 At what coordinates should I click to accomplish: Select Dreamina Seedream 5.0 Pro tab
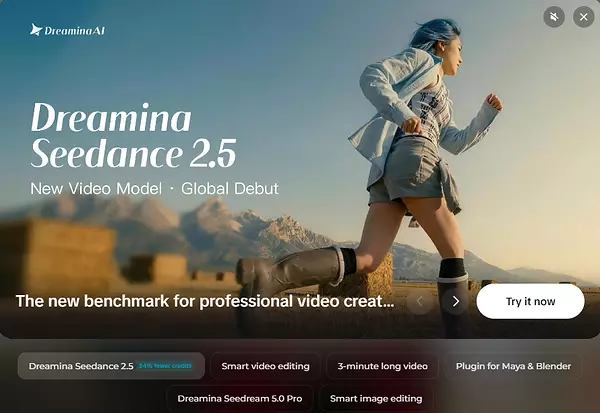(x=240, y=398)
